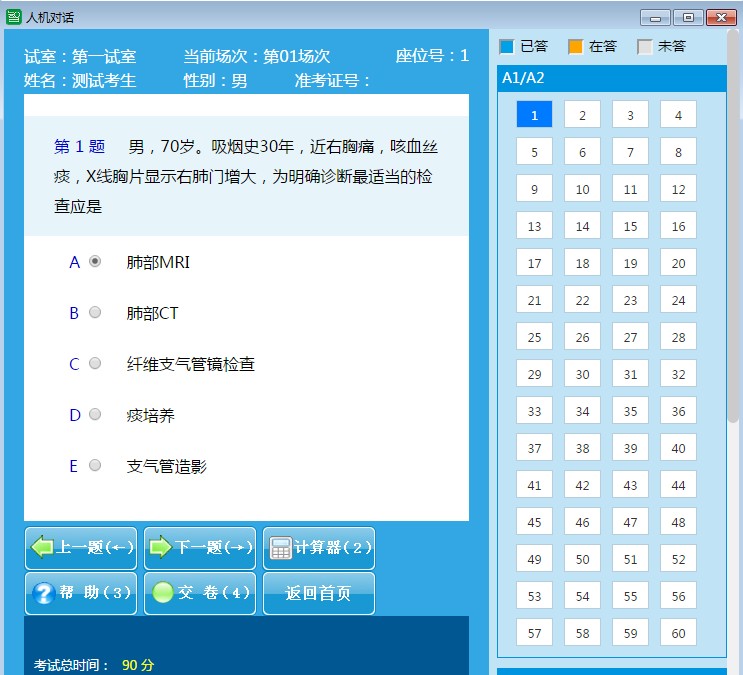Viewport: 743px width, 675px height.
Task: Click the blue 已答 legend color swatch
Action: pyautogui.click(x=507, y=46)
